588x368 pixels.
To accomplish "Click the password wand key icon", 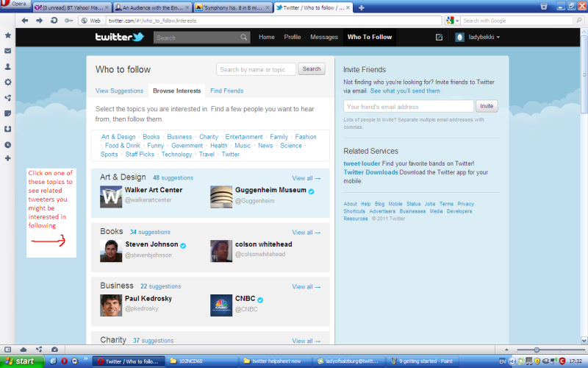I will (x=68, y=21).
